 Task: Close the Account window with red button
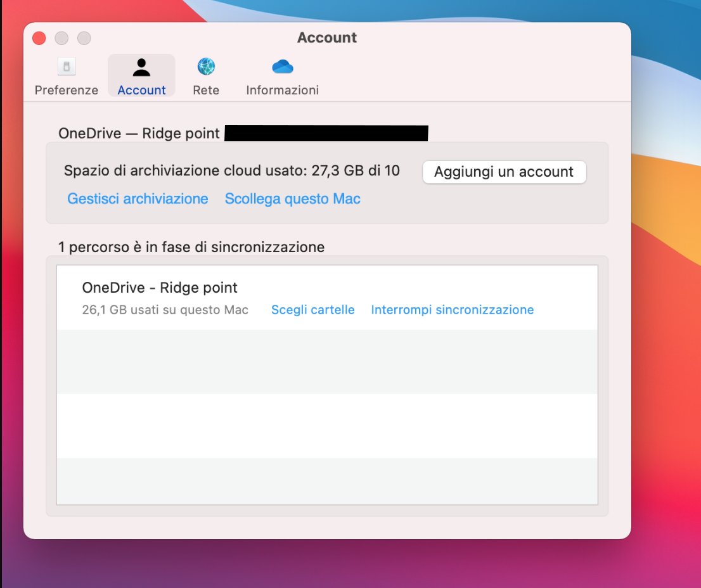click(x=39, y=38)
